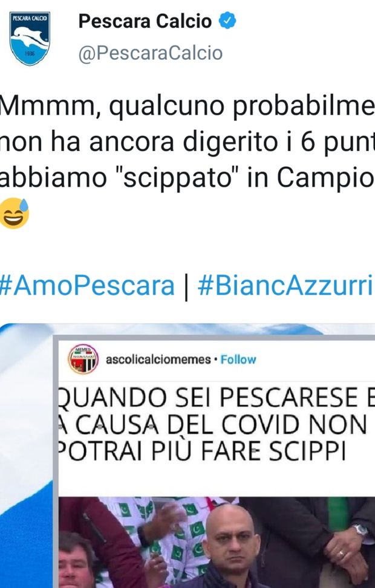The height and width of the screenshot is (588, 375).
Task: Click the COVID line of the meme caption
Action: point(211,424)
